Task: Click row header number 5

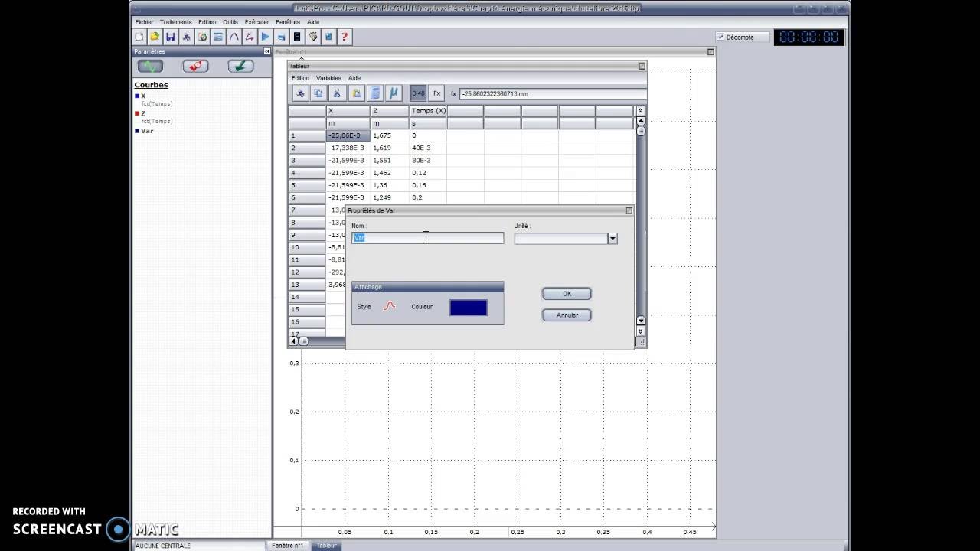Action: [306, 185]
